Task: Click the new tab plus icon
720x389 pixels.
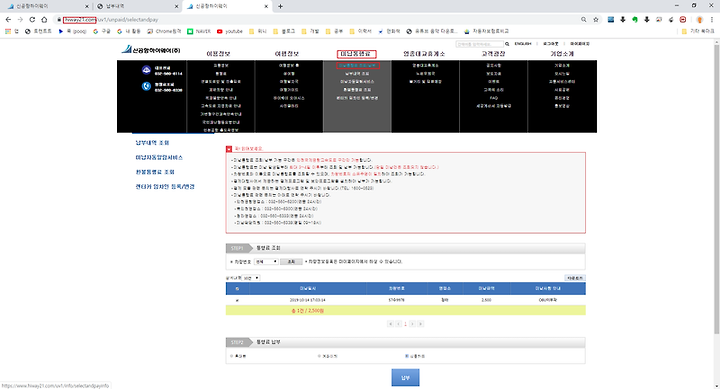Action: click(x=280, y=6)
